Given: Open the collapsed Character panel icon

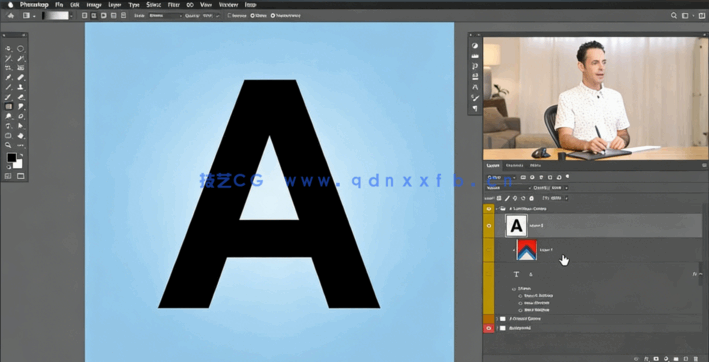Looking at the screenshot, I should click(475, 87).
